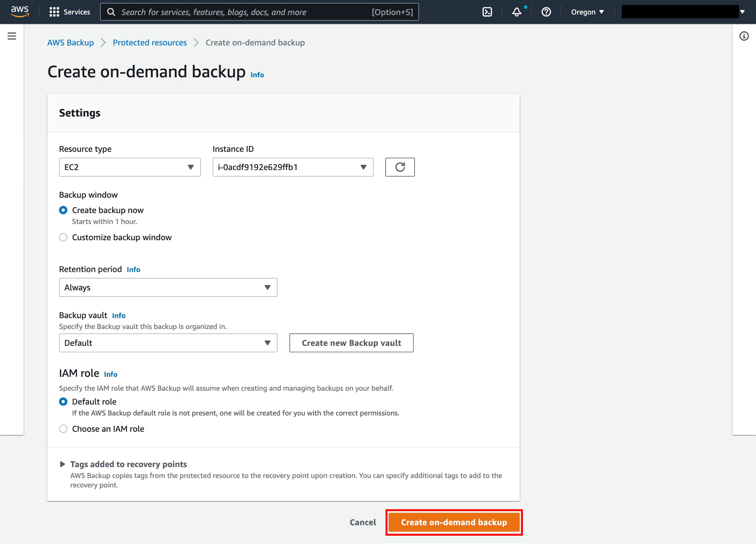
Task: Click Create new Backup vault button
Action: (x=351, y=343)
